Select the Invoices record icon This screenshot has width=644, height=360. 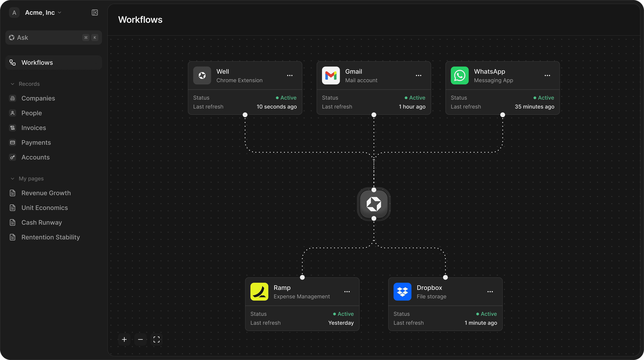coord(13,128)
